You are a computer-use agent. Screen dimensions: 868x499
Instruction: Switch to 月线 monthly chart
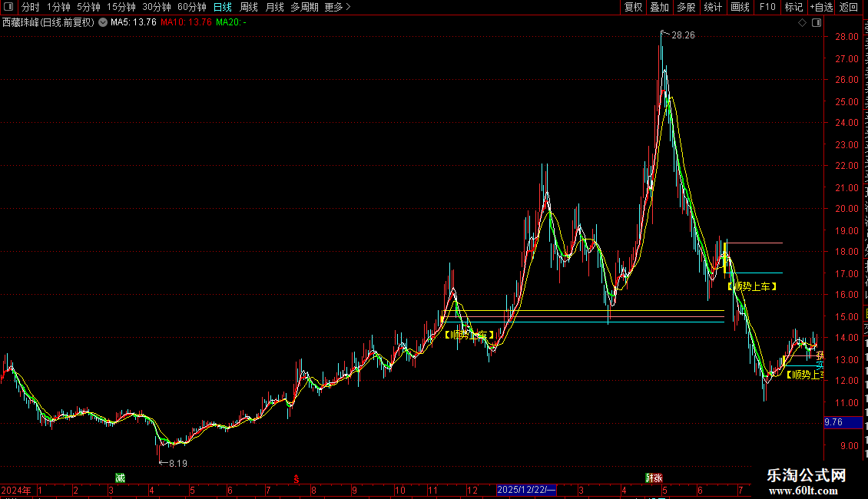pyautogui.click(x=274, y=7)
